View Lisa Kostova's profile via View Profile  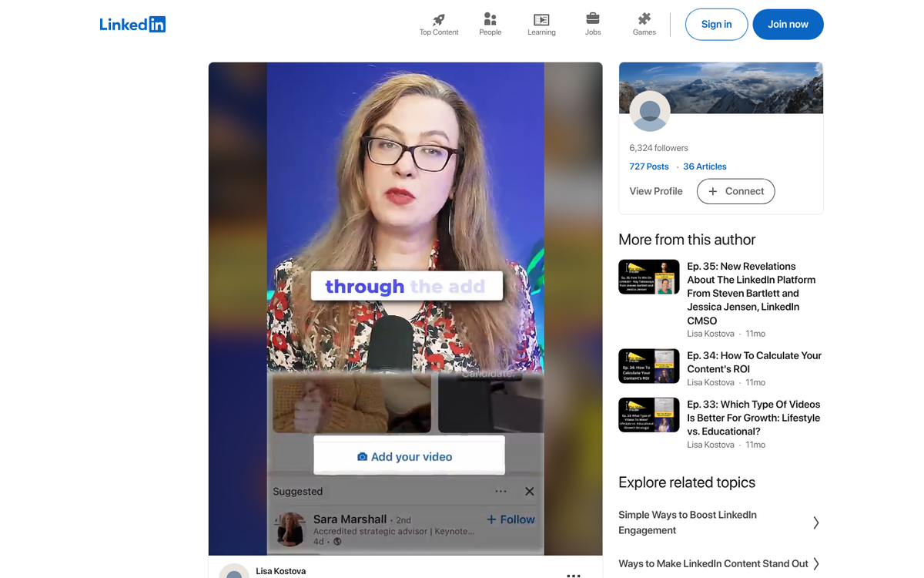[x=655, y=190]
